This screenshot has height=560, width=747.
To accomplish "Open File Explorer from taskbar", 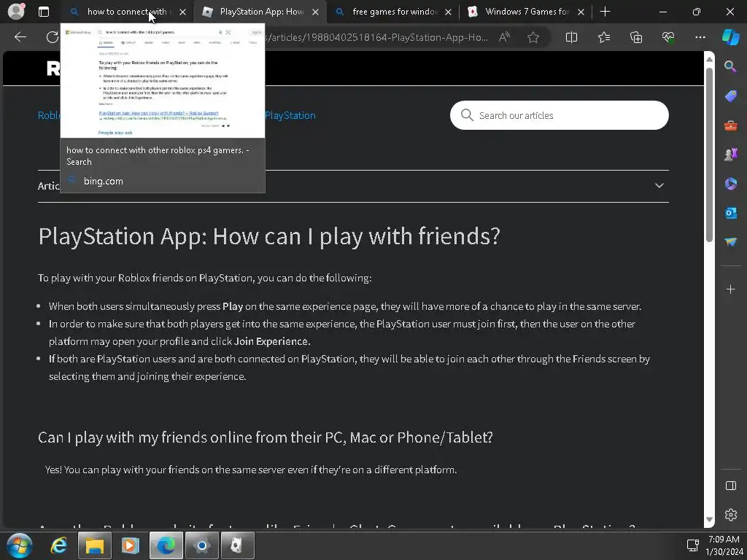I will tap(94, 545).
